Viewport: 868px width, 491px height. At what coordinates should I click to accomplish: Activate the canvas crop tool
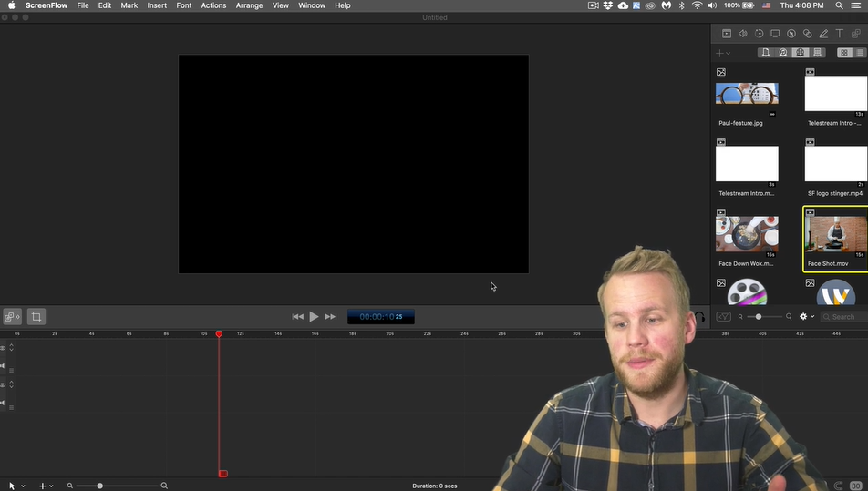pos(36,317)
